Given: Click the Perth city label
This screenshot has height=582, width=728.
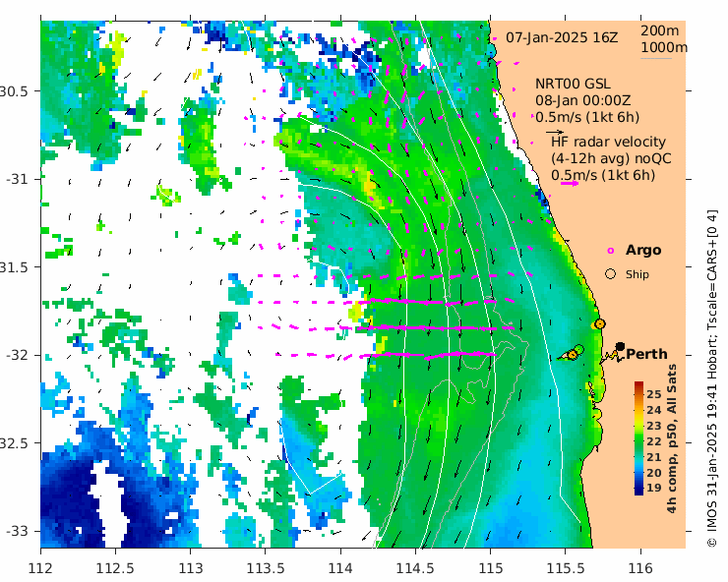Looking at the screenshot, I should click(x=646, y=354).
